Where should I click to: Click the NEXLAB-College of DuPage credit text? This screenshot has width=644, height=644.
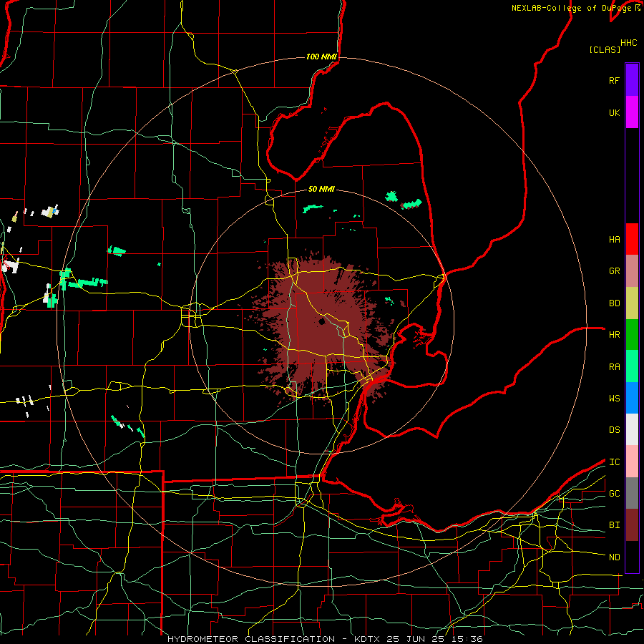click(x=572, y=8)
